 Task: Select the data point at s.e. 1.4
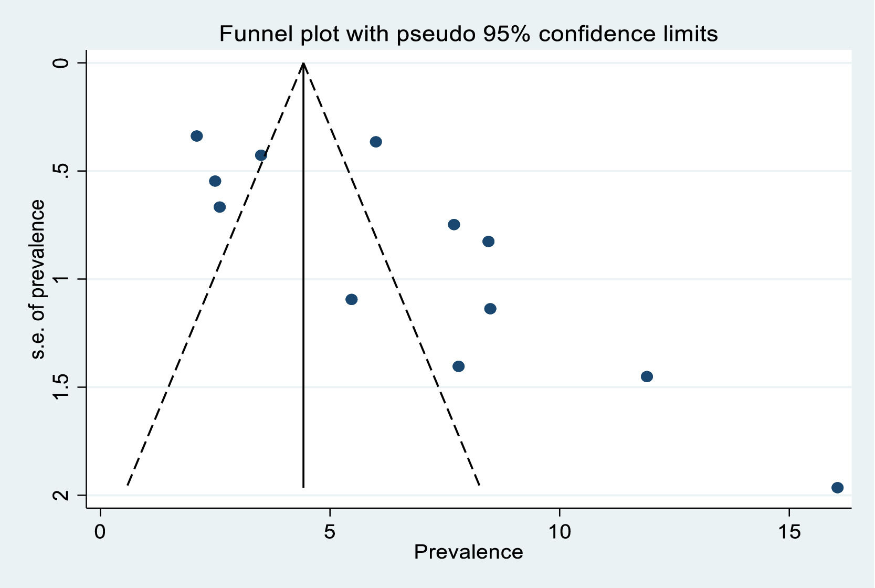458,366
